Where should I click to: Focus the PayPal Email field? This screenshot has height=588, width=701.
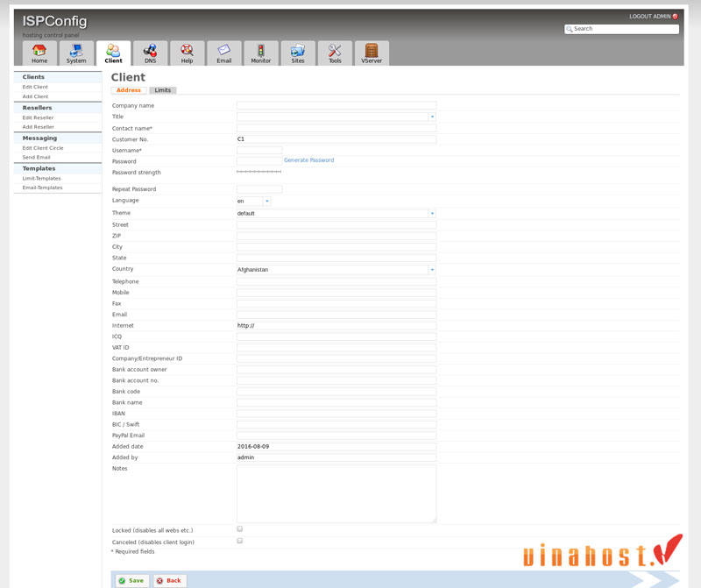[x=336, y=436]
